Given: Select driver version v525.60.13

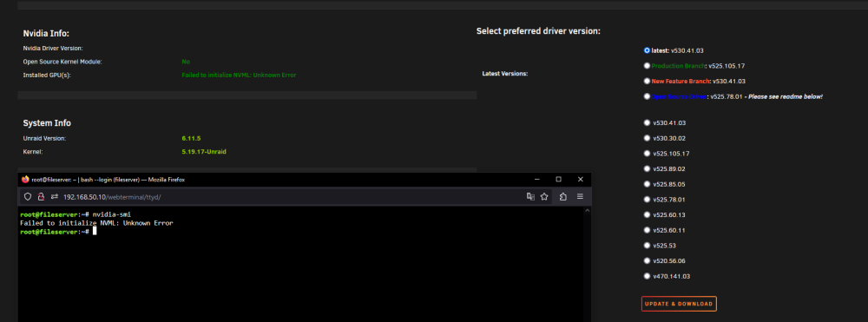Looking at the screenshot, I should coord(647,214).
